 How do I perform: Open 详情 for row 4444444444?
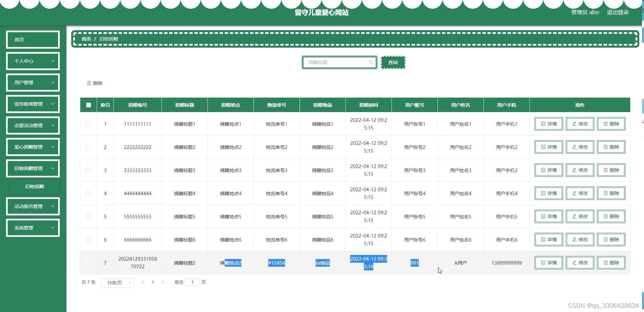pyautogui.click(x=549, y=193)
